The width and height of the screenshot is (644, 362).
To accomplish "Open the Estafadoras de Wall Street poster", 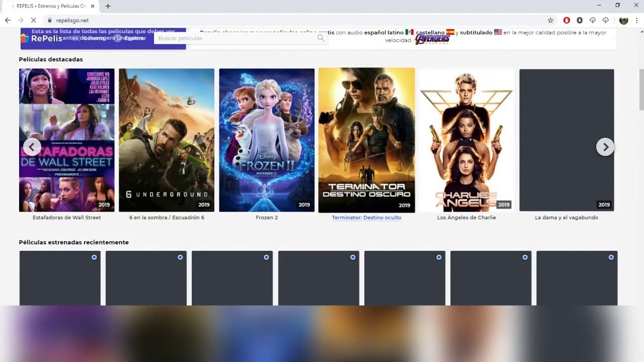I will click(67, 140).
